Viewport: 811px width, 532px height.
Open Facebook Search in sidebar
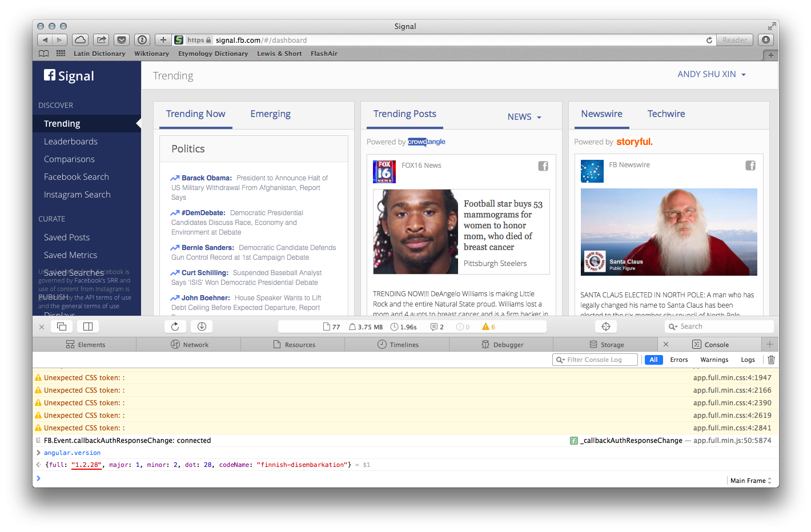(77, 177)
